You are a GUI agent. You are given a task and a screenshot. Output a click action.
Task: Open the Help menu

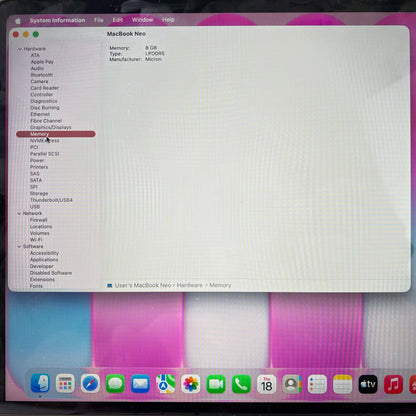point(168,20)
